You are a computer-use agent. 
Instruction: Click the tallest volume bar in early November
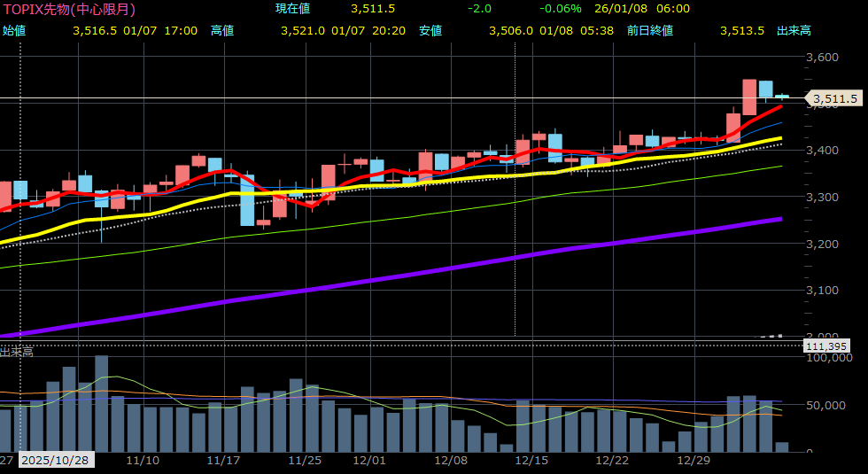point(101,403)
